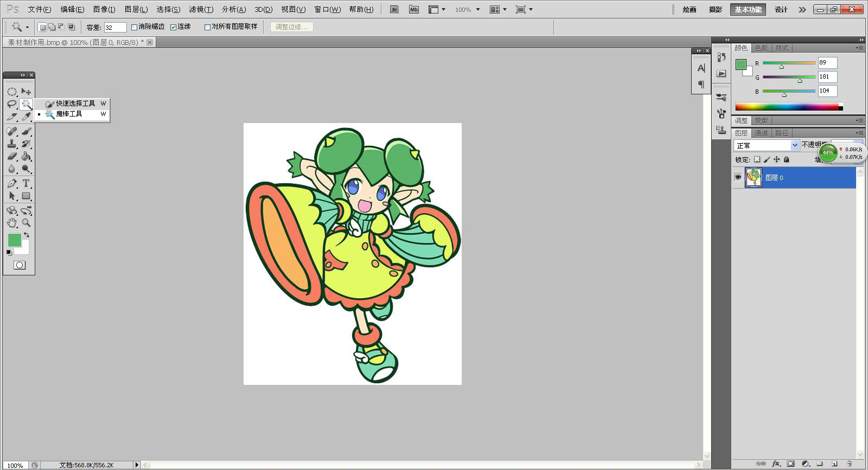
Task: Switch to 绘画 workspace
Action: 690,9
